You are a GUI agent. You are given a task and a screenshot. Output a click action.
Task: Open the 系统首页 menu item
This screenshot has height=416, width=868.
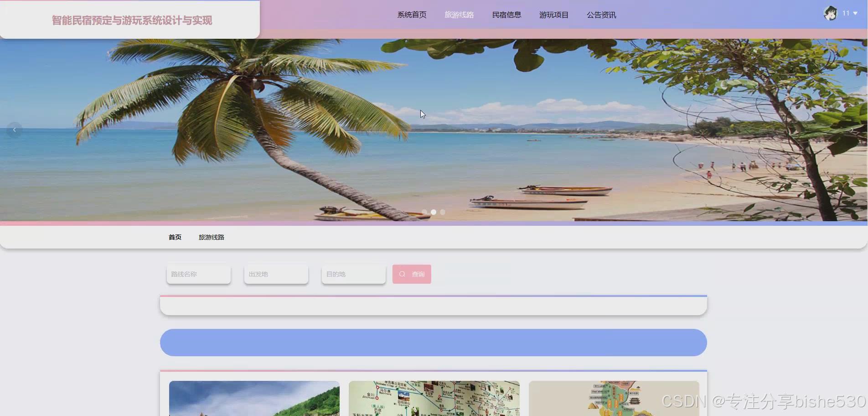pos(412,15)
